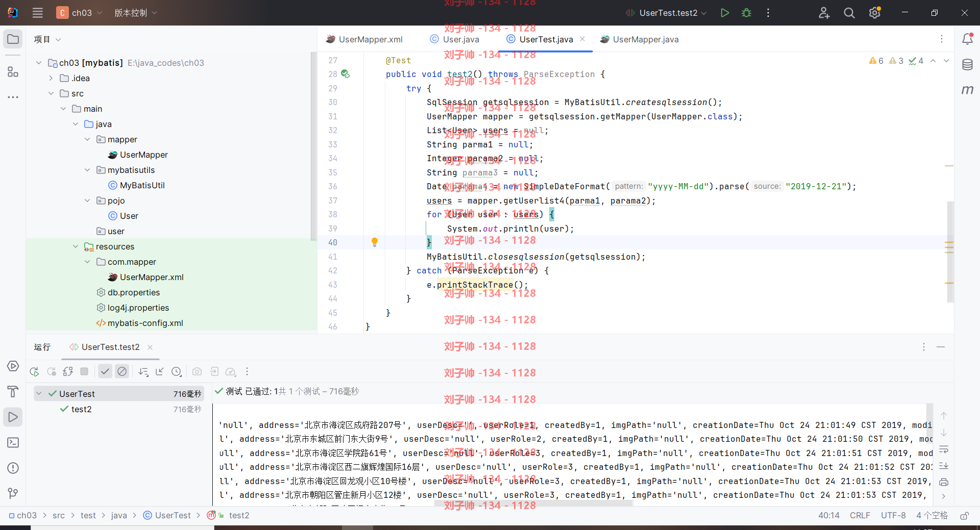Toggle scroll to end of console
Image resolution: width=980 pixels, height=530 pixels.
944,466
